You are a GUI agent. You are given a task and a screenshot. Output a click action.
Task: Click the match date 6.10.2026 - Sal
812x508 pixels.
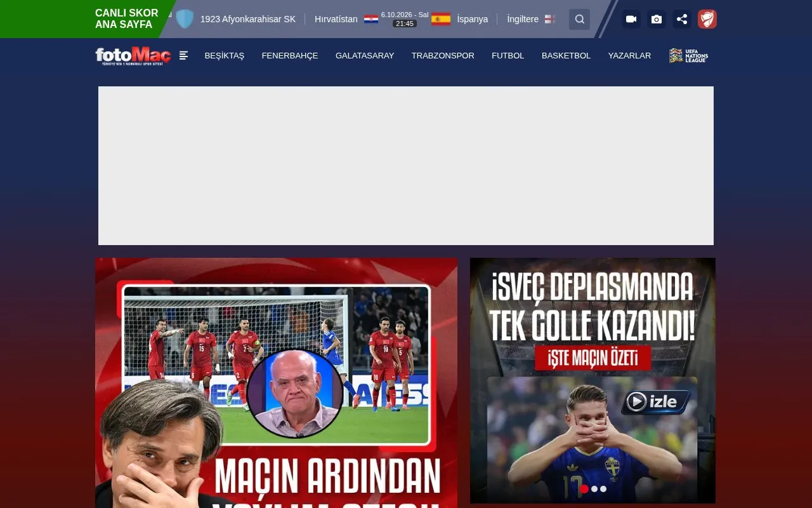click(405, 15)
